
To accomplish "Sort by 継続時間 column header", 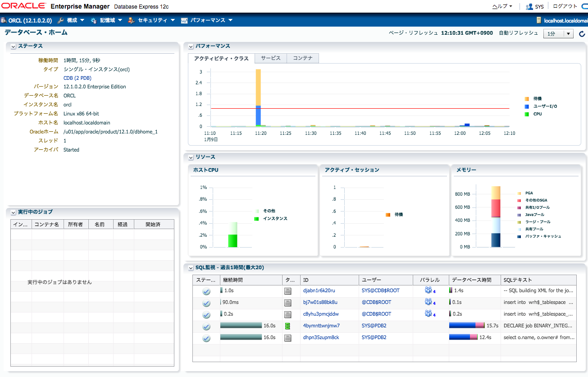I will [251, 280].
